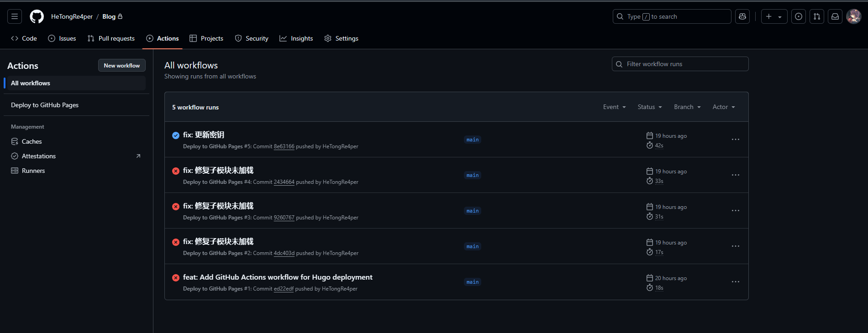Open three-dot menu for workflow run #1
The image size is (868, 333).
(x=735, y=282)
